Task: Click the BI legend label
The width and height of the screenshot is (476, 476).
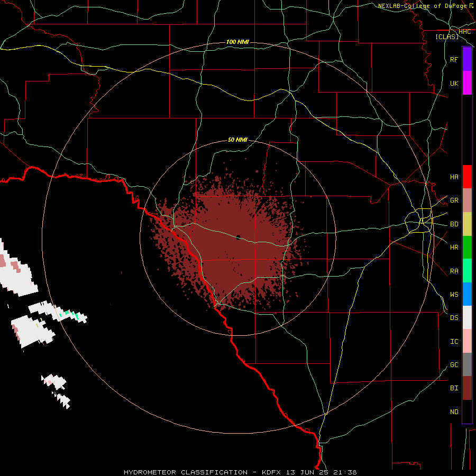Action: pos(454,388)
